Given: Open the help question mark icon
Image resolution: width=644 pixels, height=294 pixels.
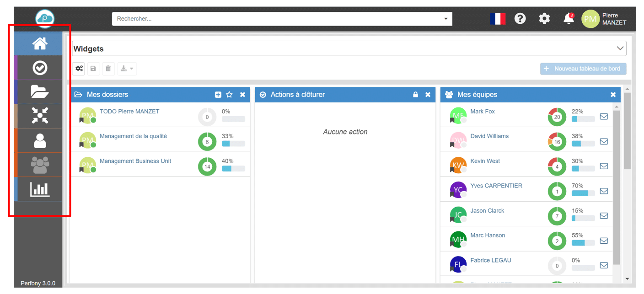Looking at the screenshot, I should click(x=520, y=19).
